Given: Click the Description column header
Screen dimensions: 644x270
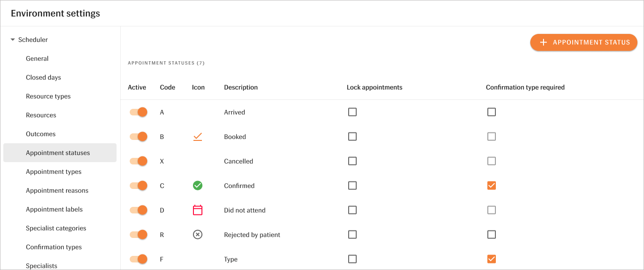Looking at the screenshot, I should click(x=241, y=88).
